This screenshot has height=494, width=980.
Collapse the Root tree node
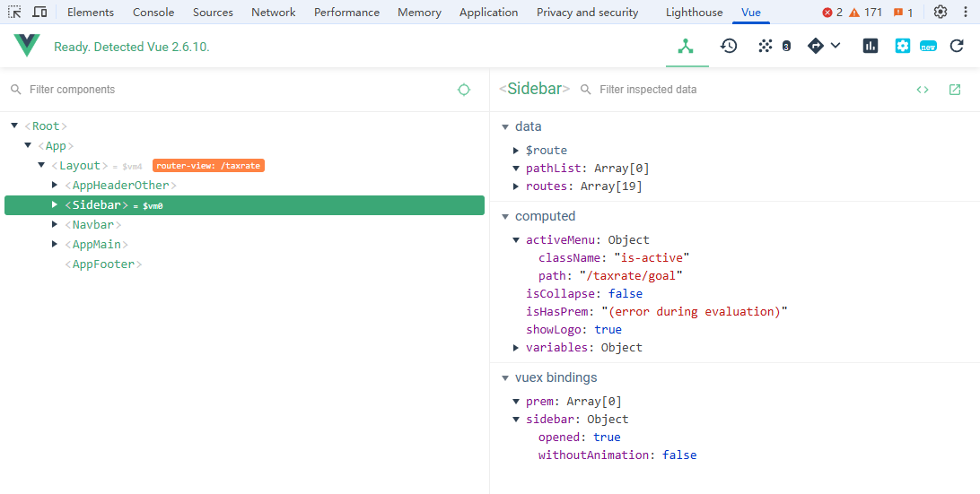pos(14,126)
